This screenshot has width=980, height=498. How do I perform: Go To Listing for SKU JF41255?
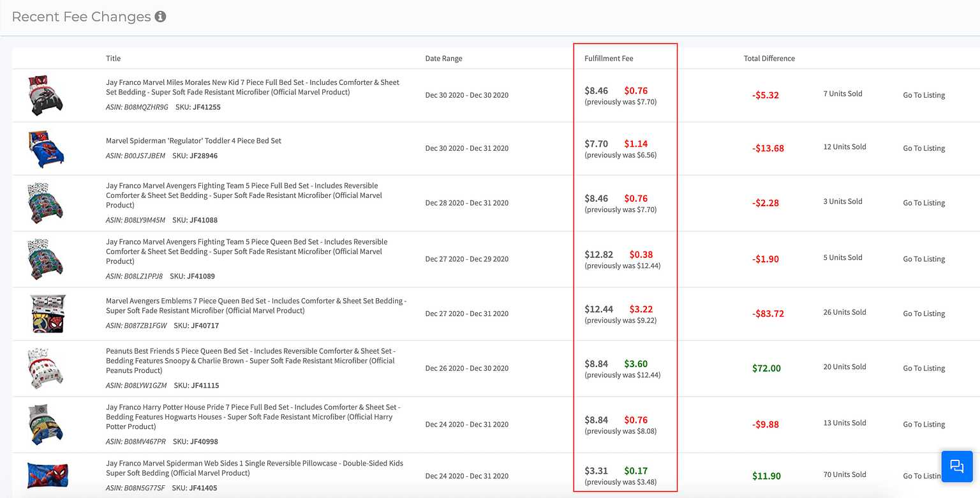point(924,95)
